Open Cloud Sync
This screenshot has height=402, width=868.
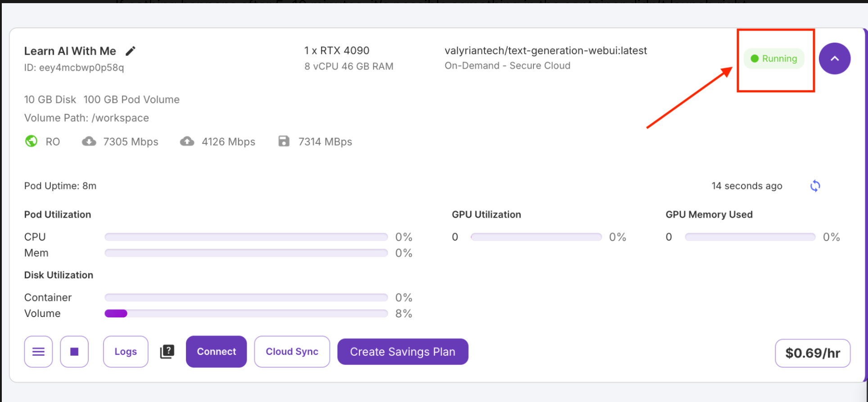[x=292, y=352]
